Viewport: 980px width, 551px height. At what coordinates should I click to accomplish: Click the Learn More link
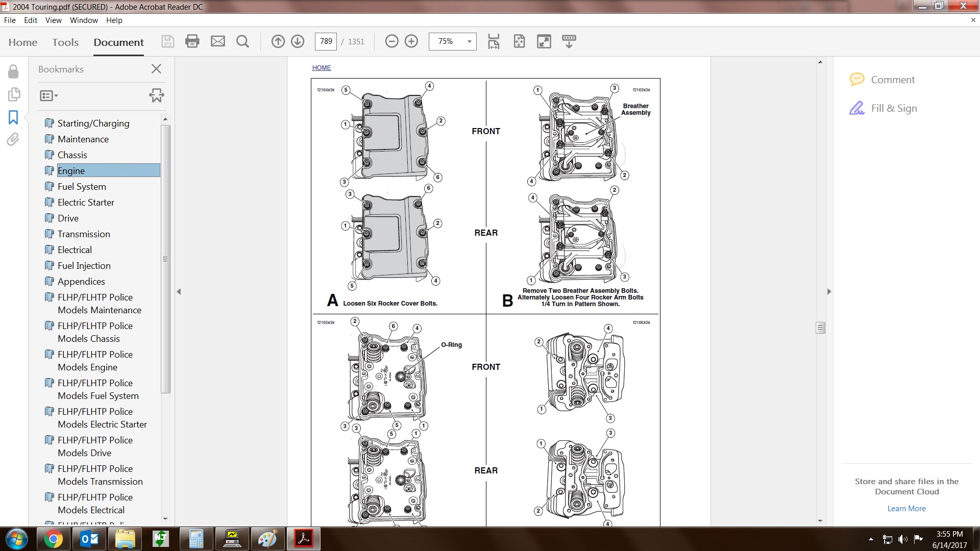(906, 509)
